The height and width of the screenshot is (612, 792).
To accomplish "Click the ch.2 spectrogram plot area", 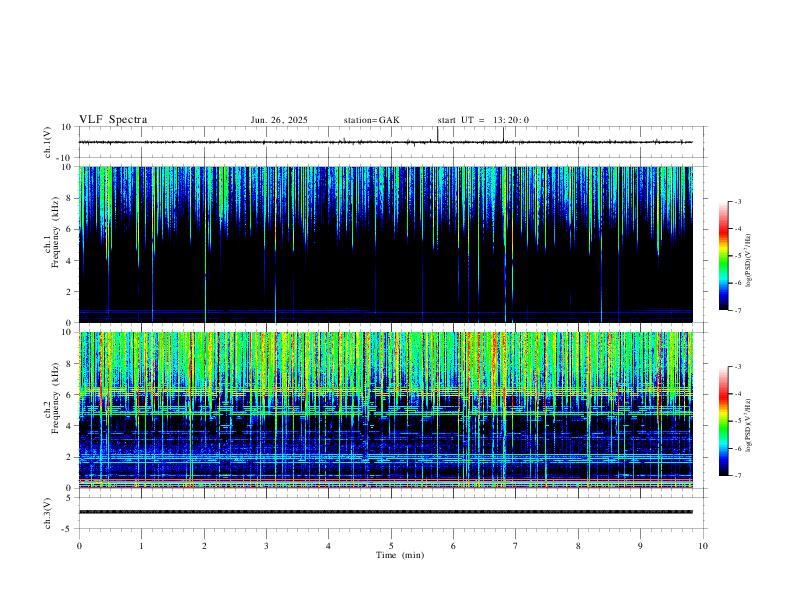I will tap(386, 410).
